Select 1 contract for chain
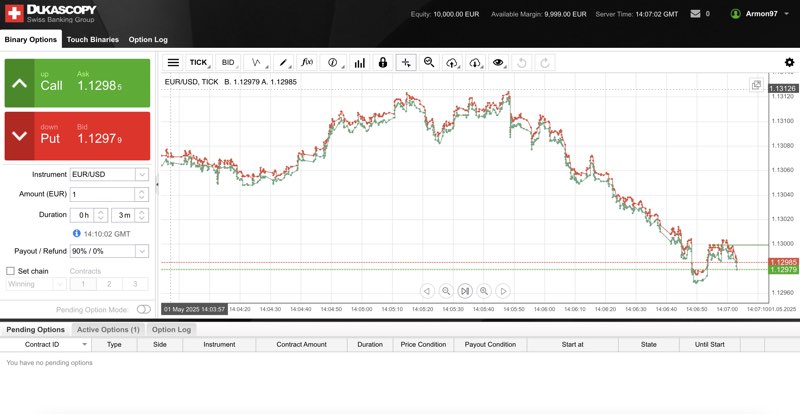This screenshot has width=800, height=414. [x=83, y=284]
